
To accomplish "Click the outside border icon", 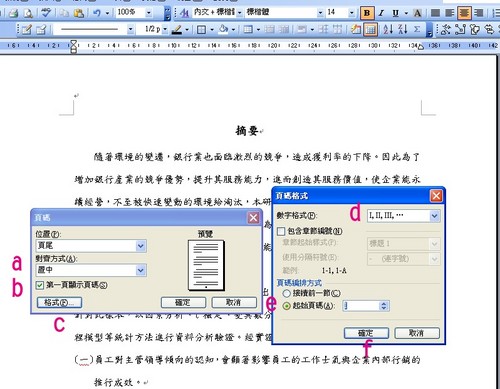I will tap(201, 30).
